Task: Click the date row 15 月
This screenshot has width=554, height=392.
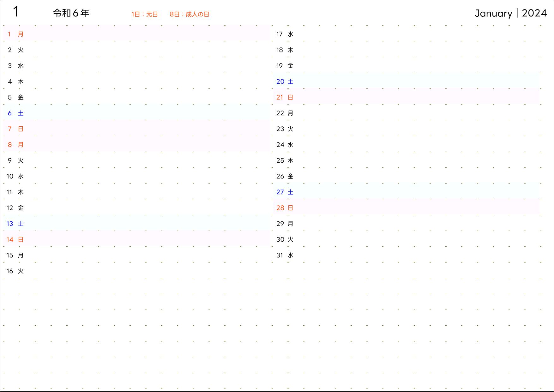Action: pos(137,254)
